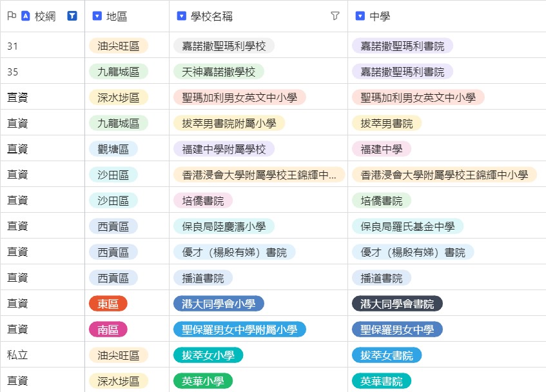Click 優才（楊殷有娣）書院 in 中學 column
The image size is (546, 392).
tap(413, 252)
